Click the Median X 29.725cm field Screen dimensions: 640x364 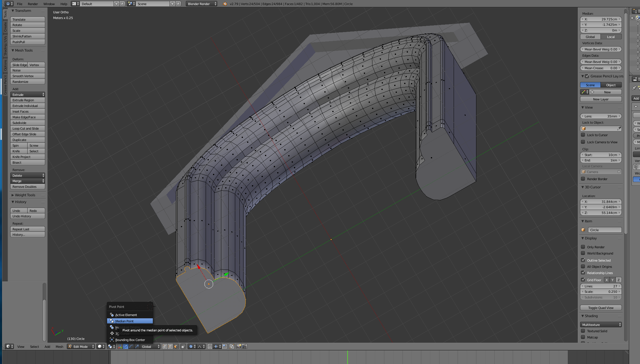[x=601, y=19]
